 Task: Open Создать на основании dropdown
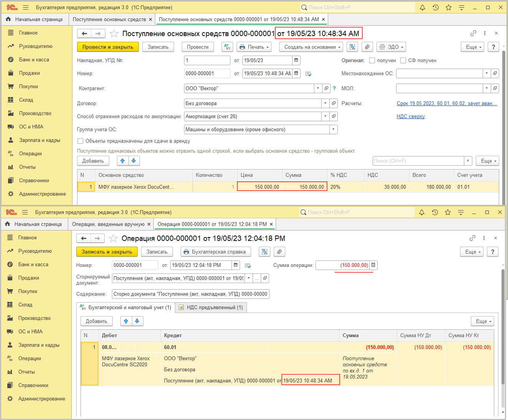(x=311, y=47)
